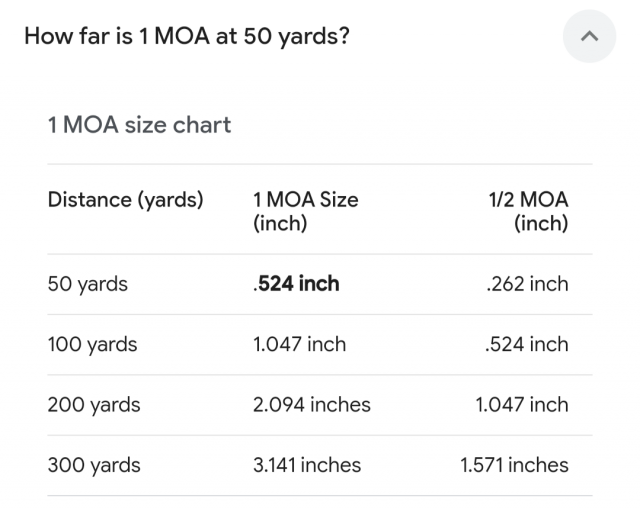Click the '2.094 inches' cell
This screenshot has height=508, width=640.
tap(312, 405)
